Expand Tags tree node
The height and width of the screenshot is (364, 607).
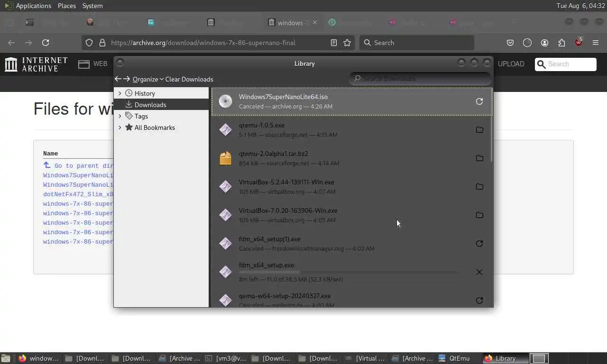[120, 116]
